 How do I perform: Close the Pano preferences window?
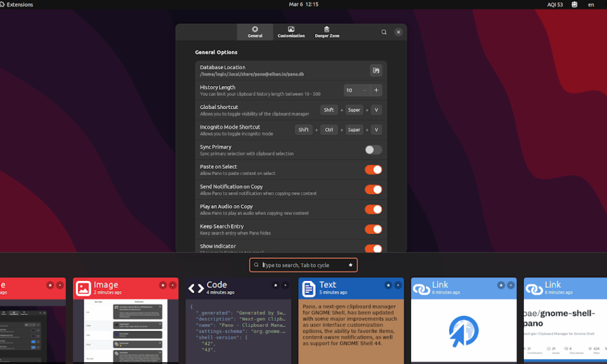[398, 32]
